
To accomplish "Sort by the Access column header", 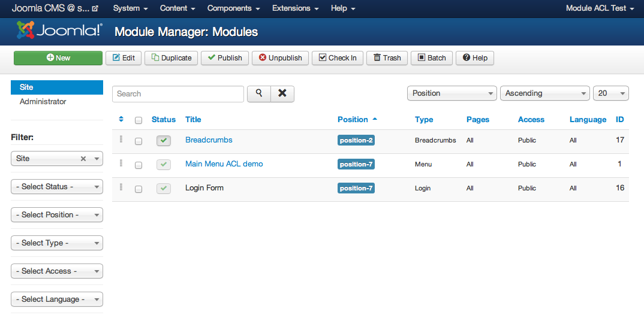I will point(531,119).
